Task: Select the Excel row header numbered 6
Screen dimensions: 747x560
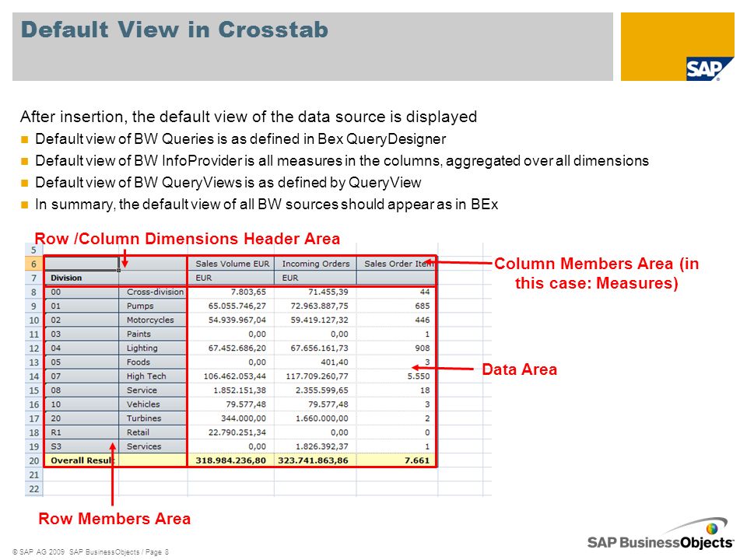Action: pos(33,264)
